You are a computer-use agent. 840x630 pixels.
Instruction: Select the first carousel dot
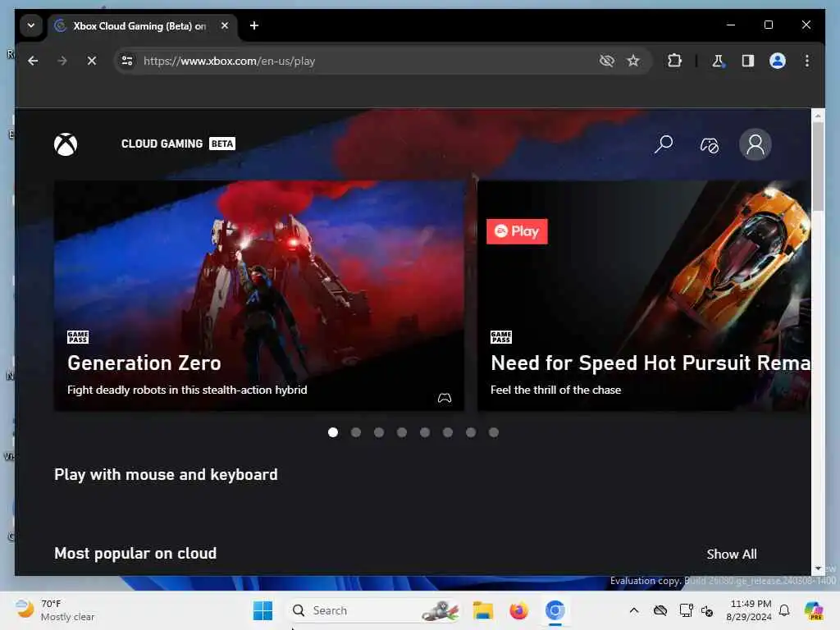(333, 432)
